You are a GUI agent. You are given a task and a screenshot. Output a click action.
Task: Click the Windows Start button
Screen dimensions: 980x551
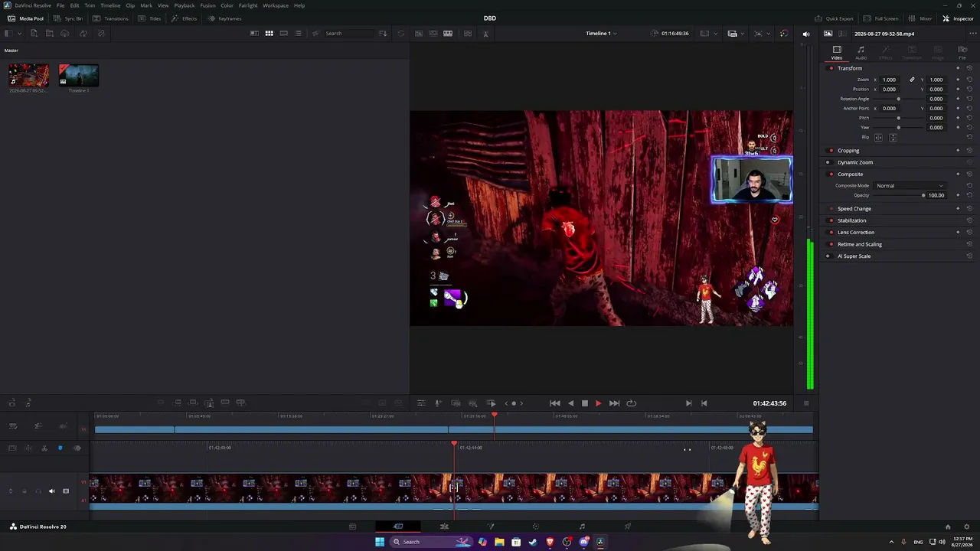pos(380,542)
